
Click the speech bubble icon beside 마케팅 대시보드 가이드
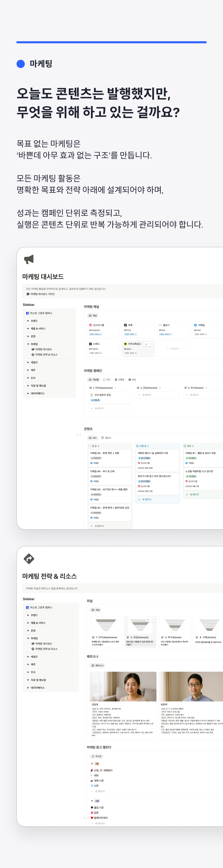(28, 294)
